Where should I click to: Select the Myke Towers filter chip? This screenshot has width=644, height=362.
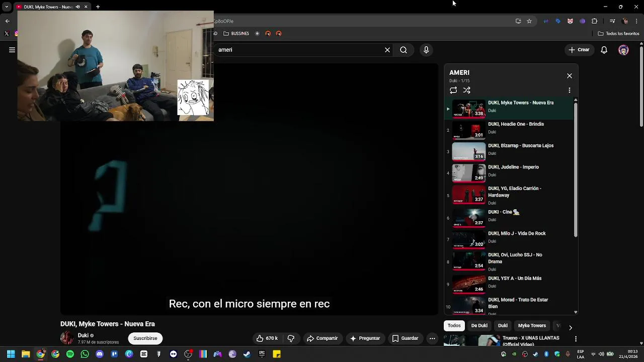point(532,326)
